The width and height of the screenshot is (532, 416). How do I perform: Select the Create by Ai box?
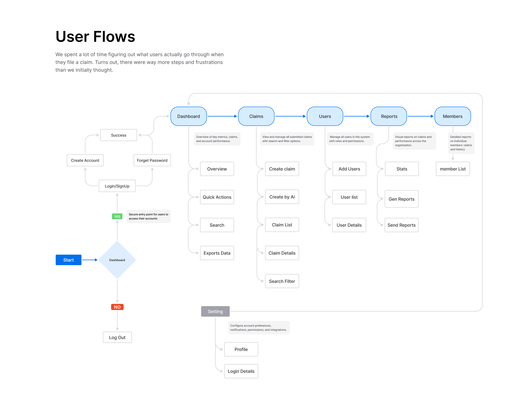(x=282, y=197)
